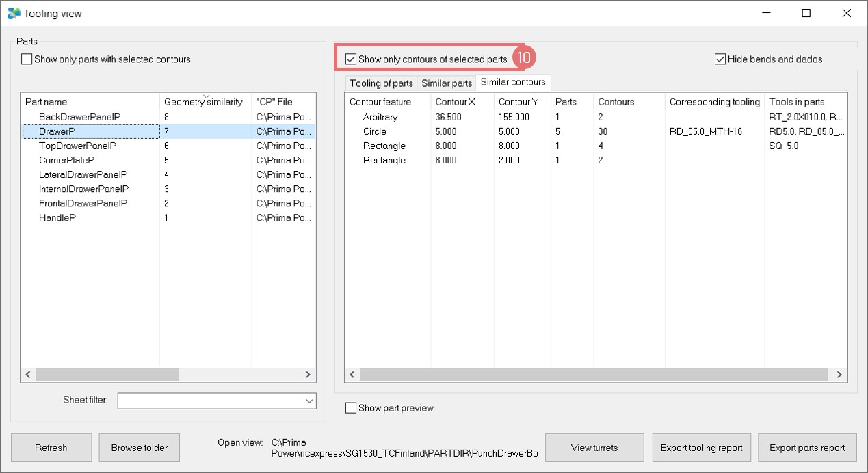
Task: Click Export parts report button
Action: coord(807,448)
